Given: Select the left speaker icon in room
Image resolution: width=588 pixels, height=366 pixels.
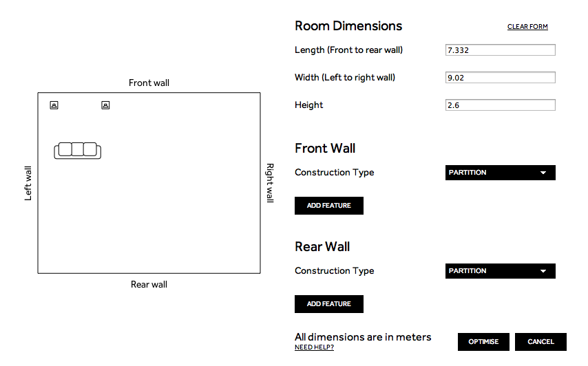Looking at the screenshot, I should pos(54,105).
